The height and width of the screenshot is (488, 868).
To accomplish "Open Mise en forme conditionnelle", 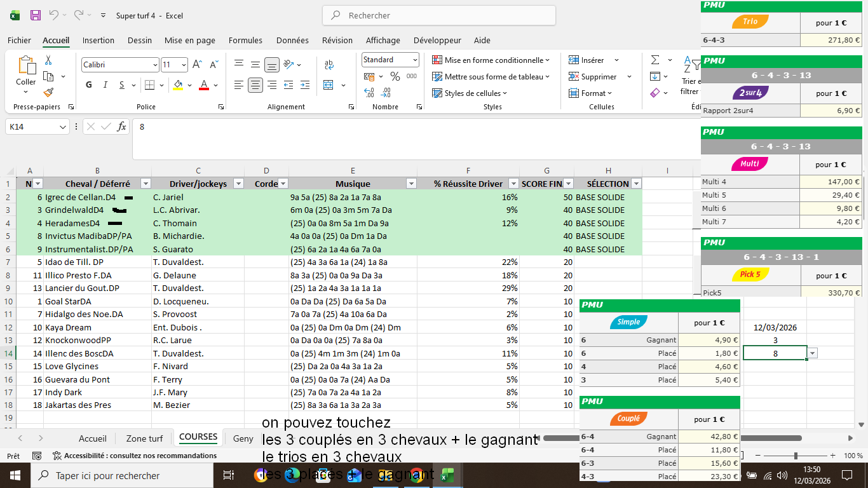I will [x=491, y=60].
